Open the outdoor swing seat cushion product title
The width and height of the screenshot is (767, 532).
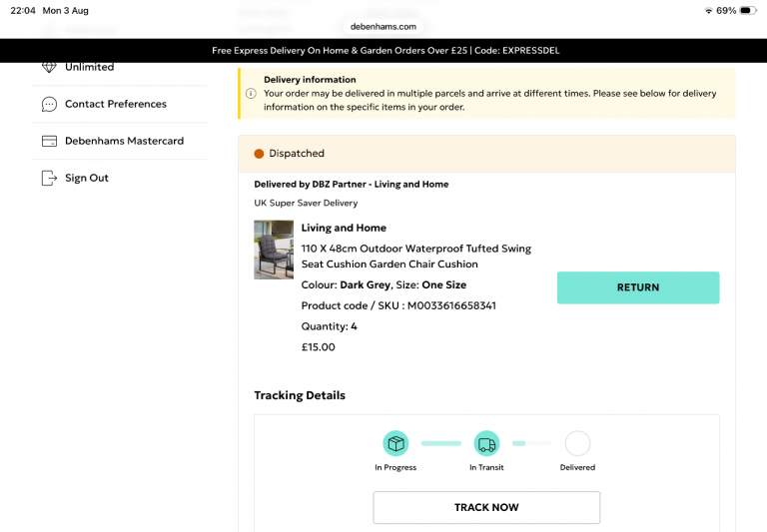pos(416,257)
